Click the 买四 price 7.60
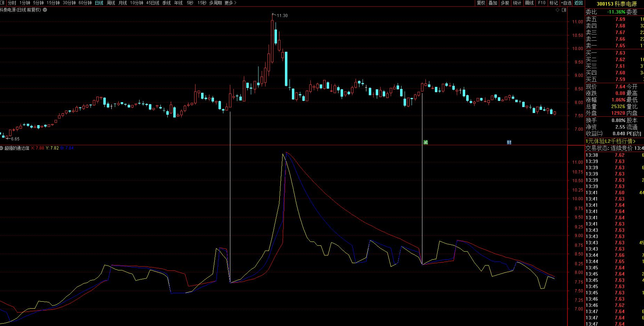The image size is (644, 326). 620,73
